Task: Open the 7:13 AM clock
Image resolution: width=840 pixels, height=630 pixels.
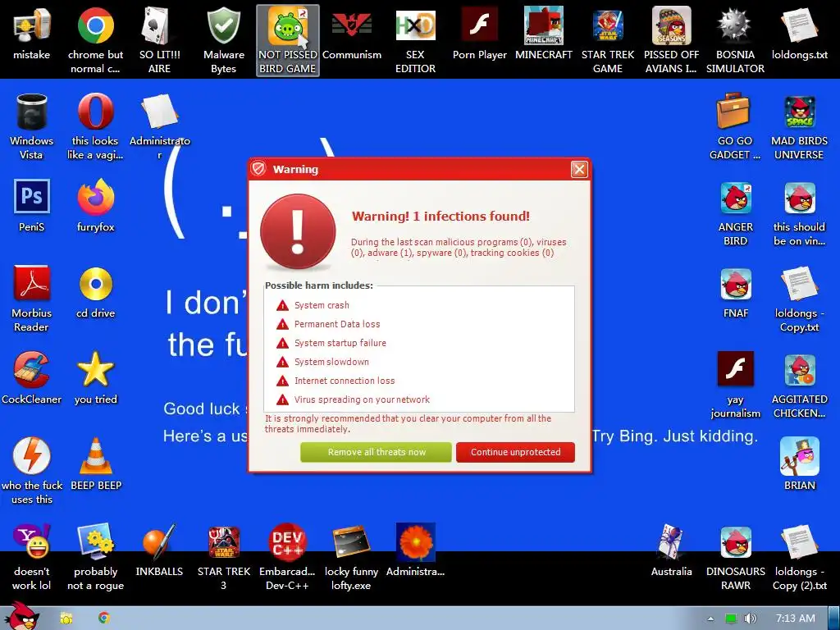Action: pos(796,619)
